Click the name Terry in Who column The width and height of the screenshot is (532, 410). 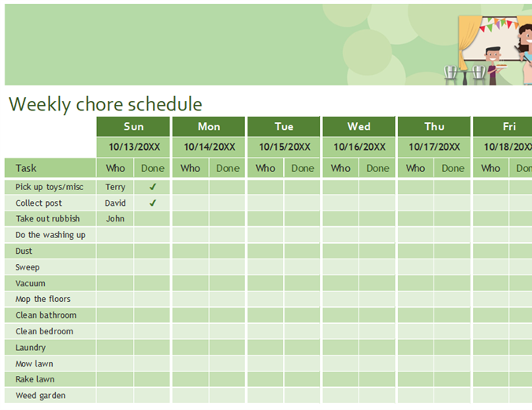[115, 187]
